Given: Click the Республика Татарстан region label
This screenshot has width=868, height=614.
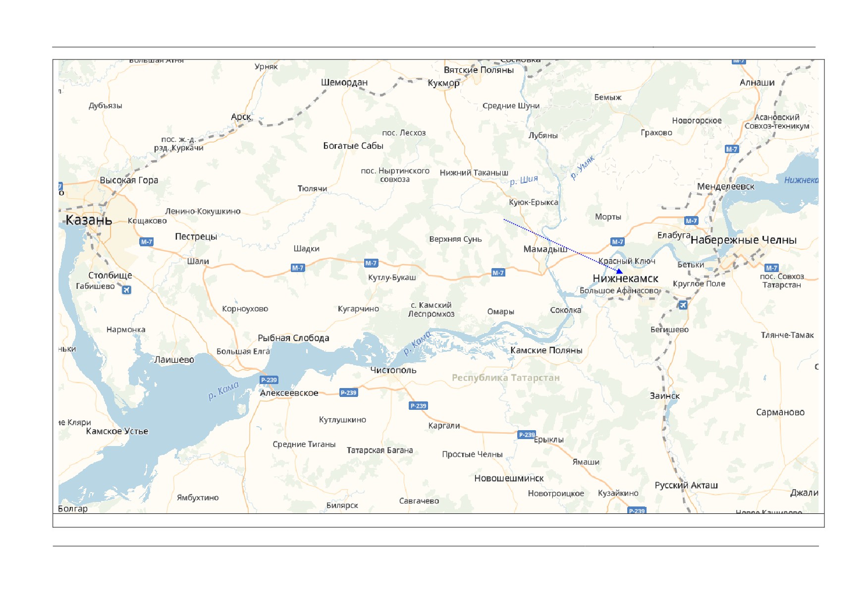Looking at the screenshot, I should coord(506,378).
